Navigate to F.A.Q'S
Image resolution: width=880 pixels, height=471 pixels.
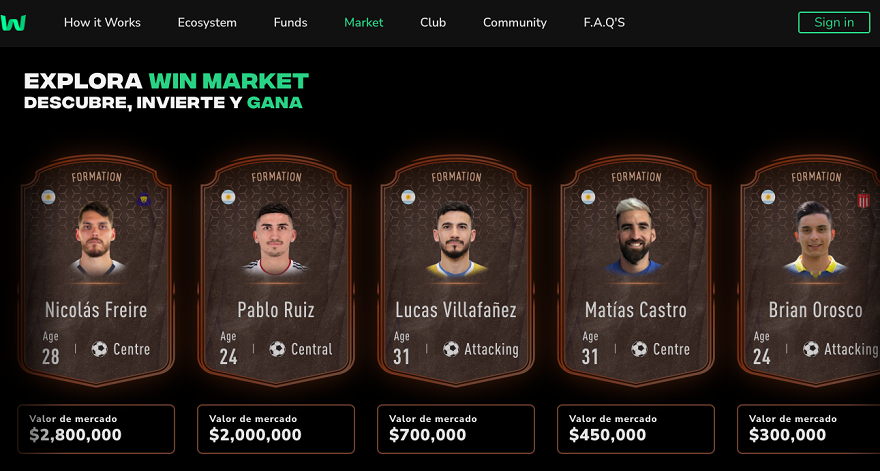[x=604, y=22]
